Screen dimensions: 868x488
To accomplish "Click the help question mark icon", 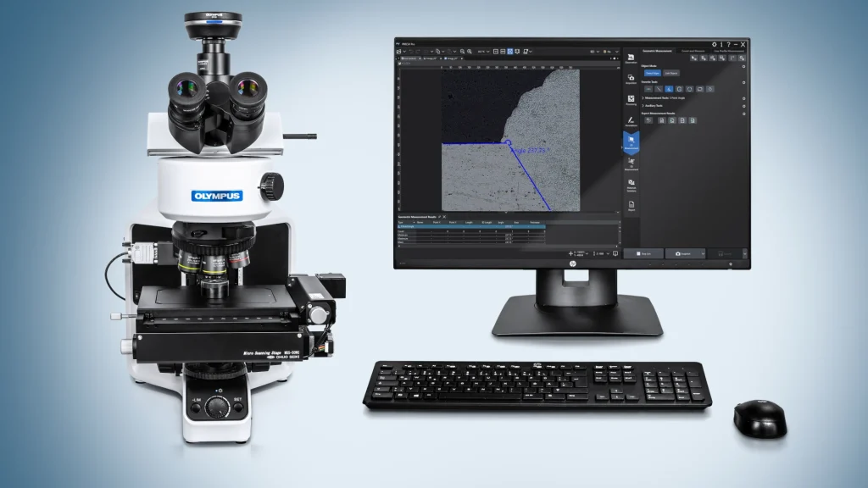I will [x=728, y=44].
